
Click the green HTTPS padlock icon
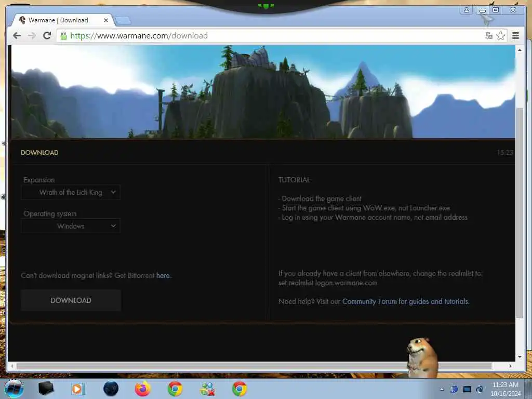pyautogui.click(x=63, y=36)
